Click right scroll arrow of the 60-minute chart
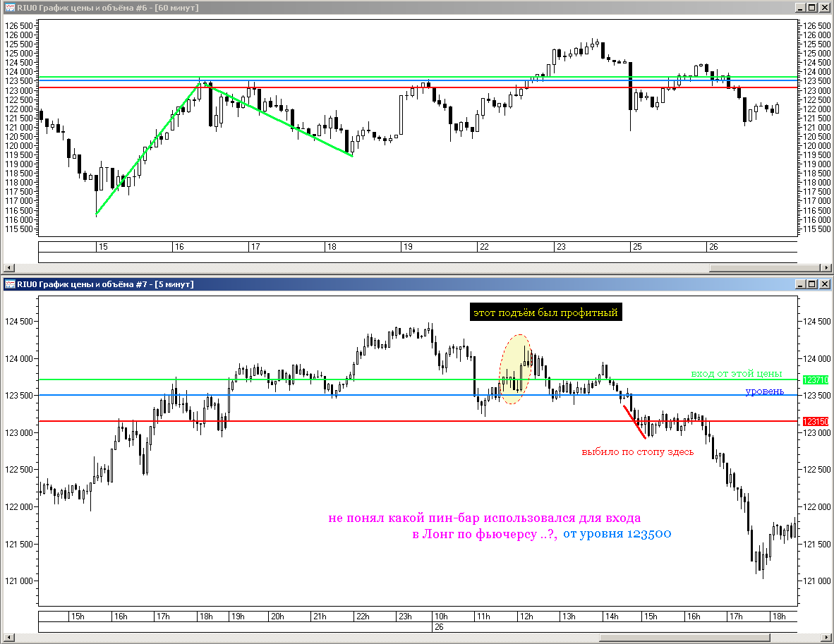 click(x=826, y=268)
